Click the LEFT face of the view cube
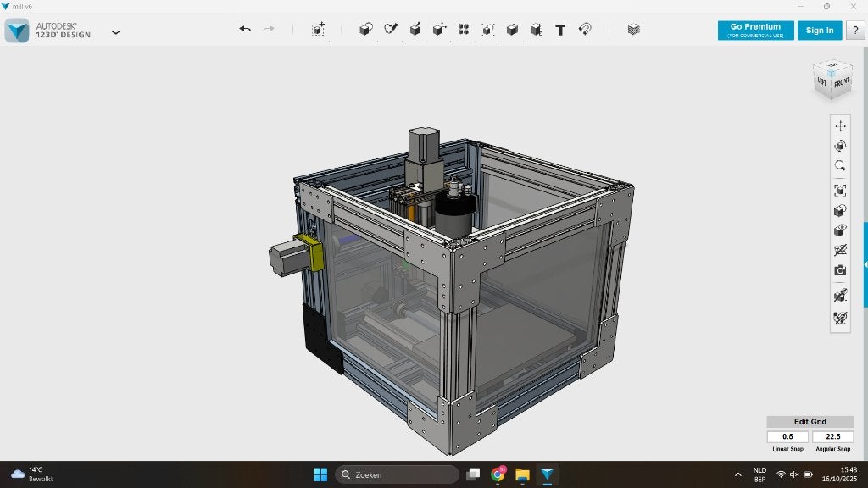This screenshot has height=488, width=868. (x=822, y=82)
